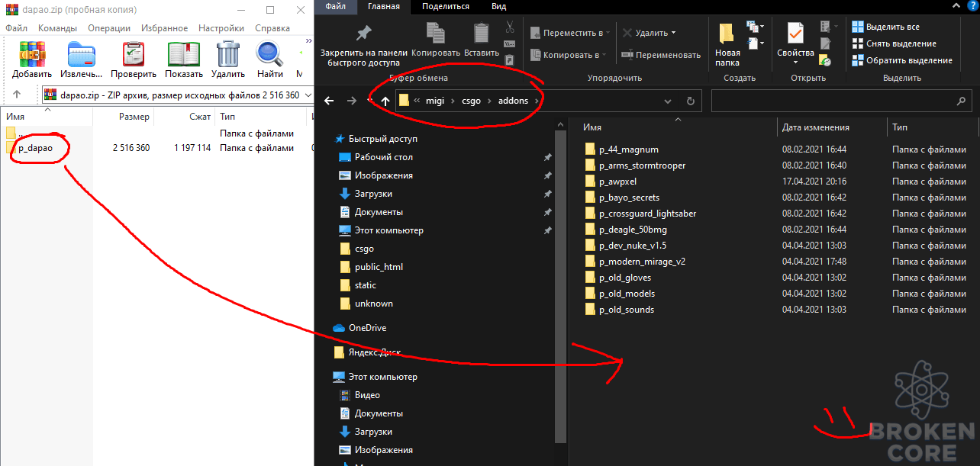The height and width of the screenshot is (466, 980).
Task: Click Invert selection (Обратить выделение)
Action: click(902, 60)
